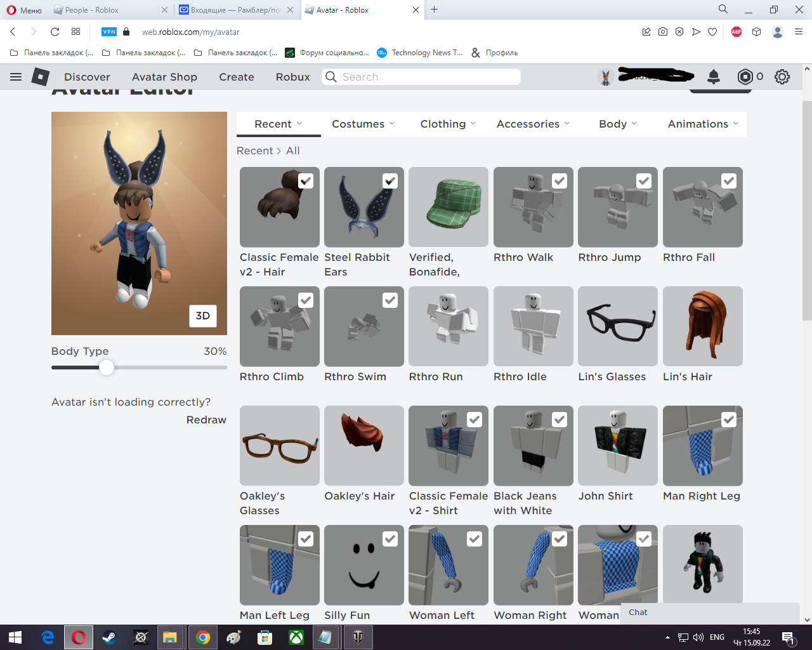812x650 pixels.
Task: Open the Opera snapshot camera icon
Action: (663, 32)
